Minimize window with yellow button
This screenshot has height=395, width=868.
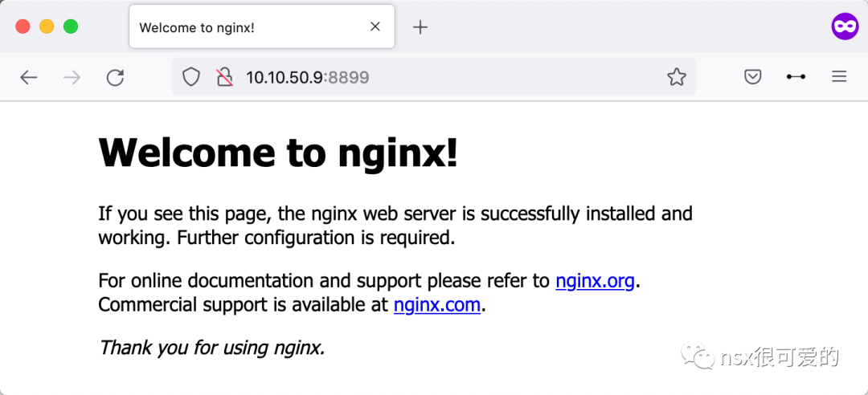[47, 26]
